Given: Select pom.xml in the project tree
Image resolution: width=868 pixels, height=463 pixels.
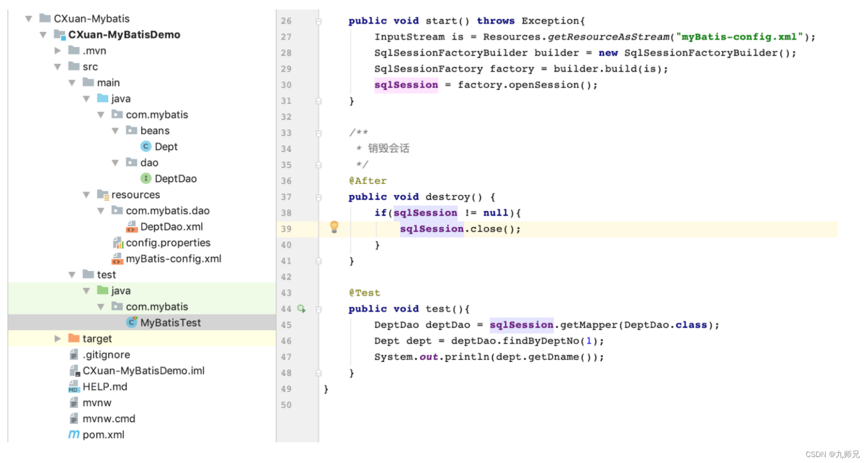Looking at the screenshot, I should (x=103, y=434).
